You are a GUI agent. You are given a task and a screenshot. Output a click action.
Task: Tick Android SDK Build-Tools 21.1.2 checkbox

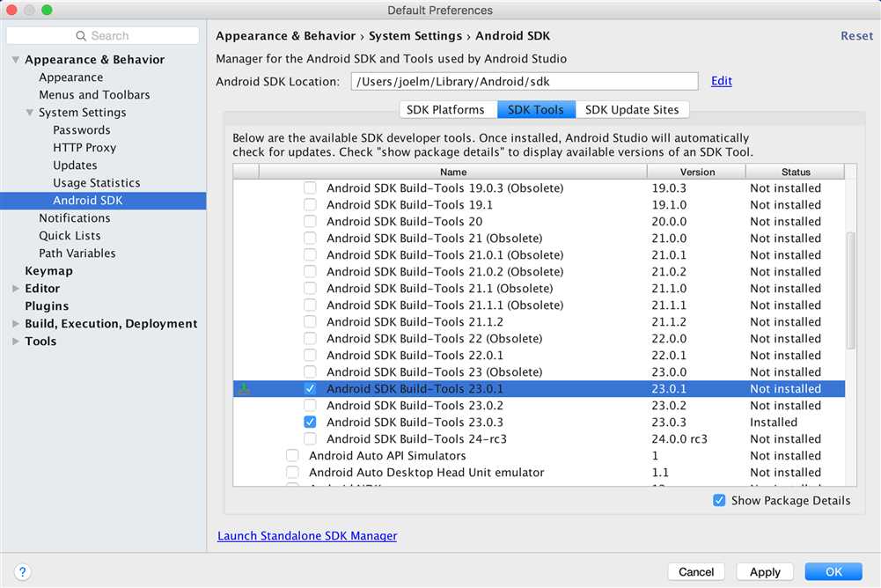coord(310,321)
